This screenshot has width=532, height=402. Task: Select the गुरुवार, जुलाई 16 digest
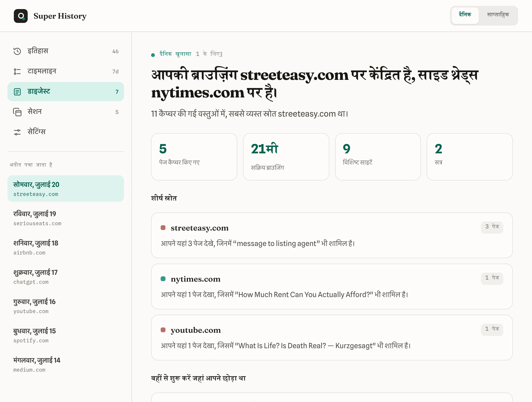pyautogui.click(x=66, y=306)
